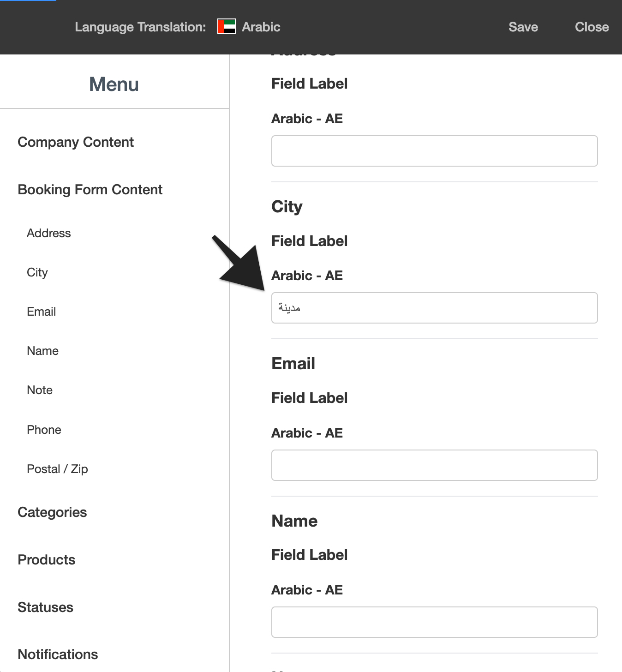Click the Language Translation: label
622x672 pixels.
pos(140,27)
